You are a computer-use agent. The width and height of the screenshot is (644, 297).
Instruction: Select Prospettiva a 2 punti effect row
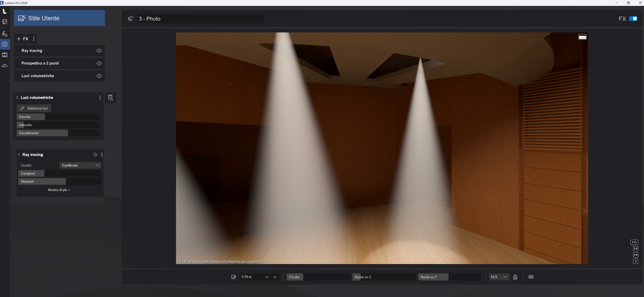pyautogui.click(x=59, y=63)
